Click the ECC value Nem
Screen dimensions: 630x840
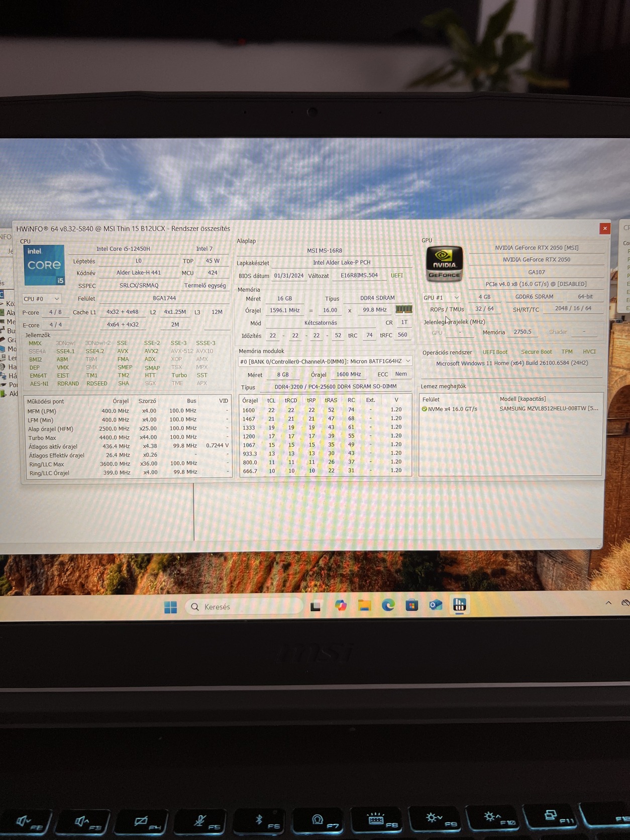pyautogui.click(x=401, y=374)
